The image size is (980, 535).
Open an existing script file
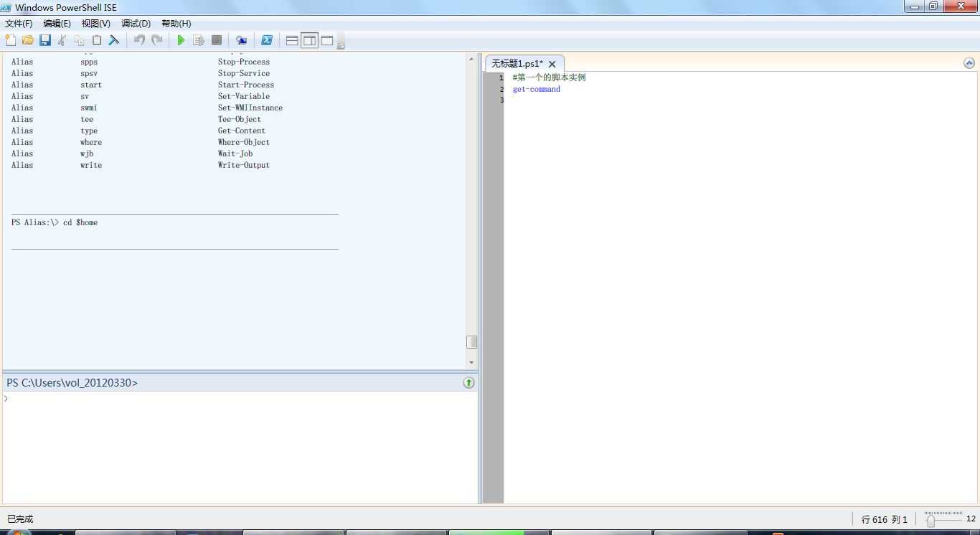(x=27, y=40)
